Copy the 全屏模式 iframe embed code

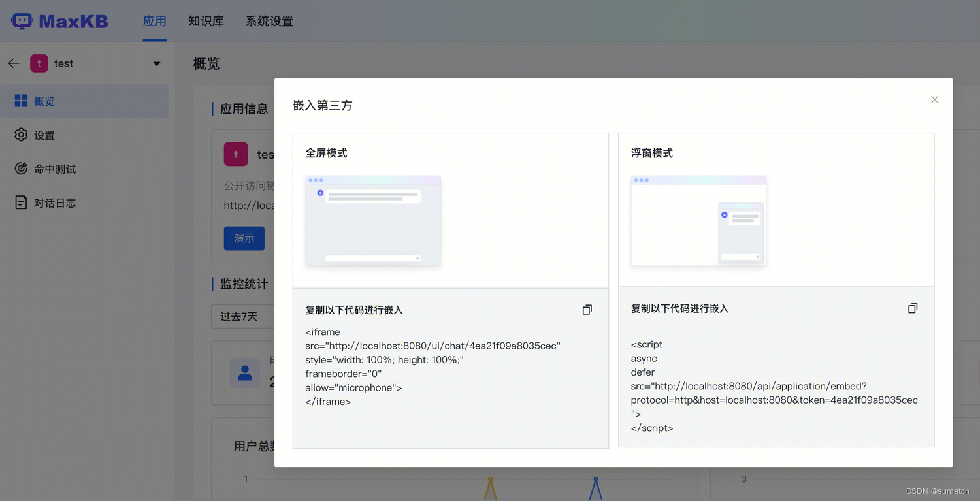tap(587, 310)
